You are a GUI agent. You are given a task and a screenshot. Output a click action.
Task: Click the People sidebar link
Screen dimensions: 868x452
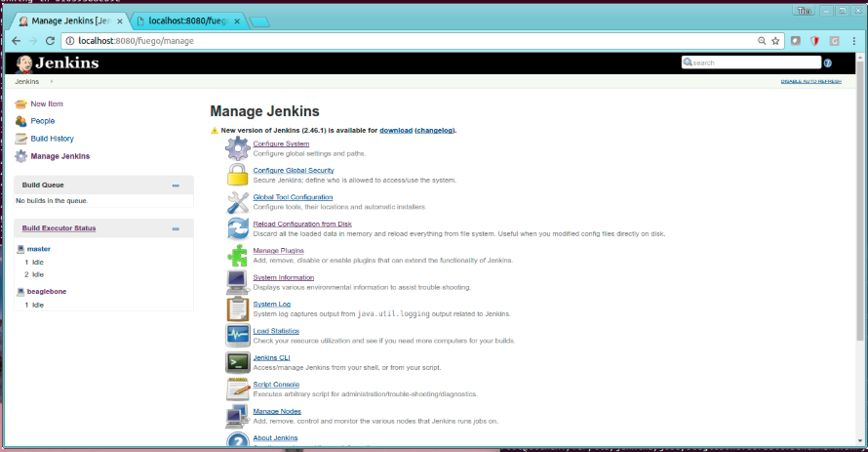click(x=43, y=121)
